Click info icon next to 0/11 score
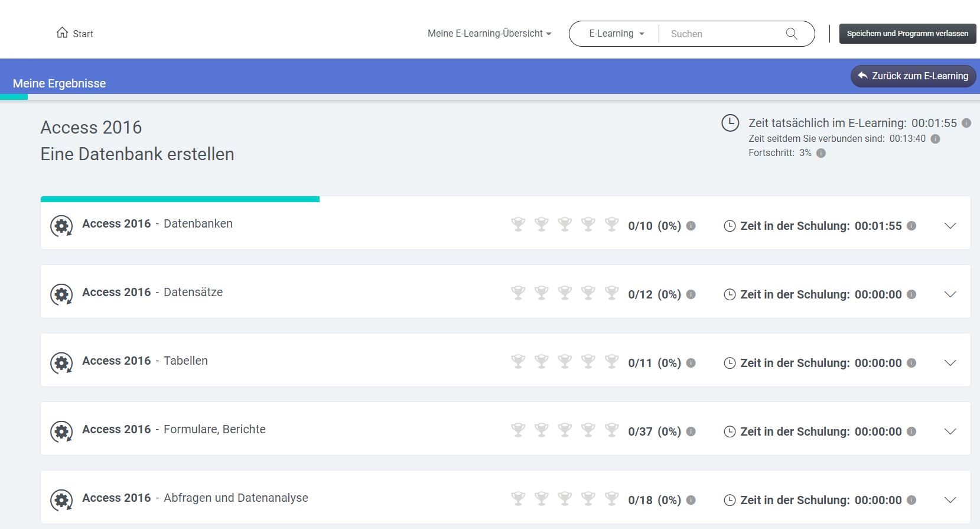The height and width of the screenshot is (529, 980). tap(691, 363)
